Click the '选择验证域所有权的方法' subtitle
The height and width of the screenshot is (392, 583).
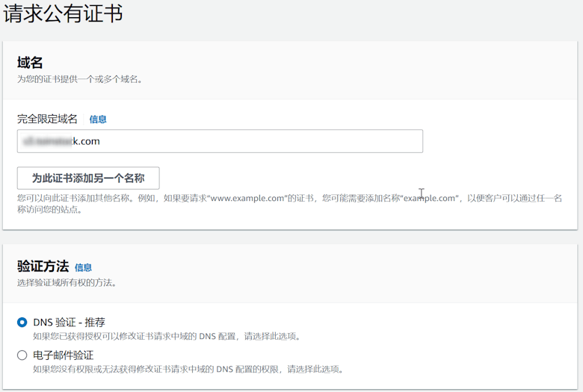pos(67,283)
